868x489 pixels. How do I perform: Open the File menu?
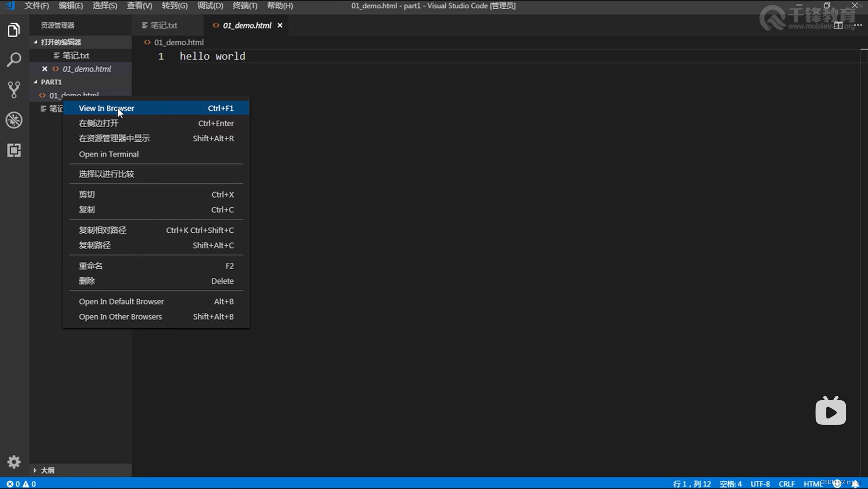pos(37,6)
